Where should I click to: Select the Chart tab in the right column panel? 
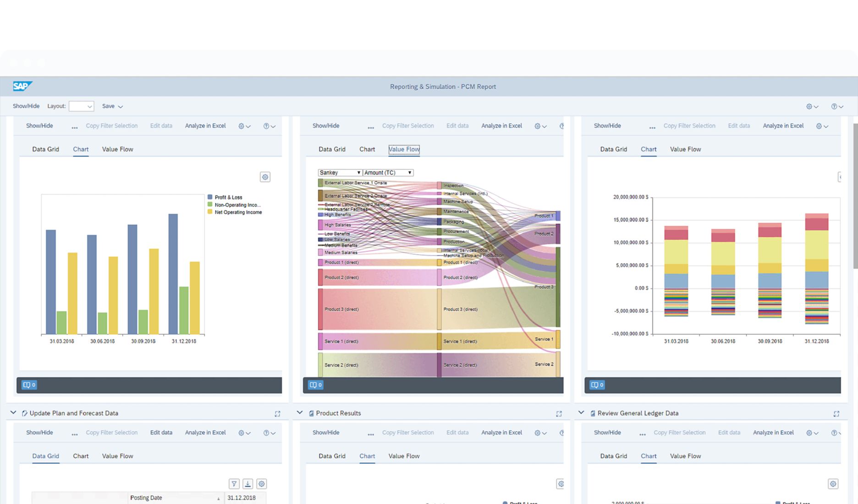pos(649,149)
